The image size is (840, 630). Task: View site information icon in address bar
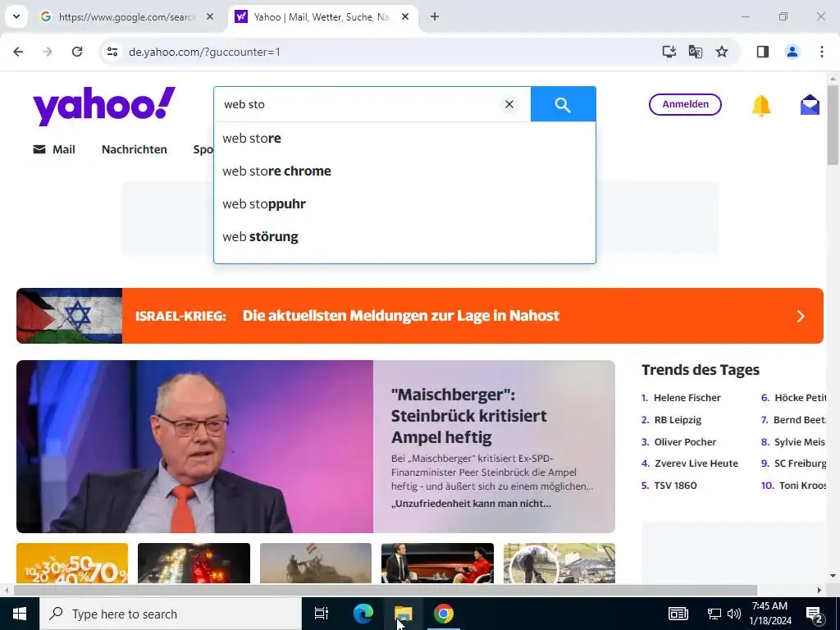click(112, 52)
